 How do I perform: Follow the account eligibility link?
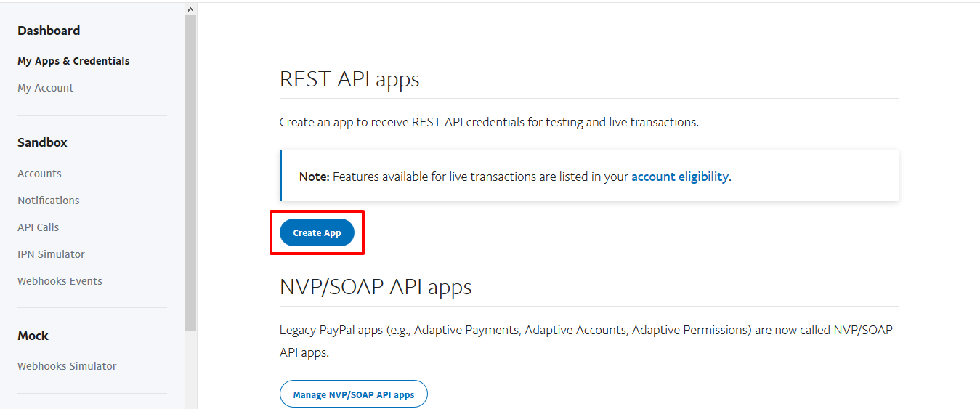(679, 177)
